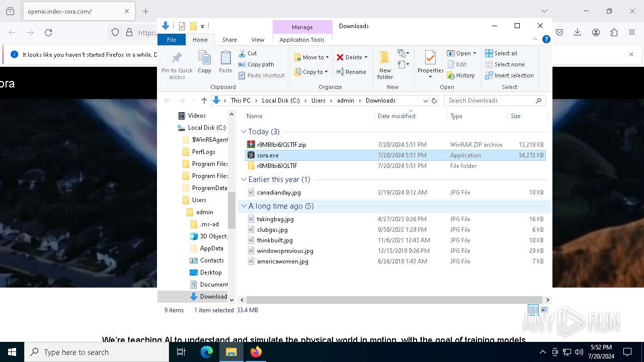
Task: Select windowsprevious.jpg file
Action: coord(395,251)
